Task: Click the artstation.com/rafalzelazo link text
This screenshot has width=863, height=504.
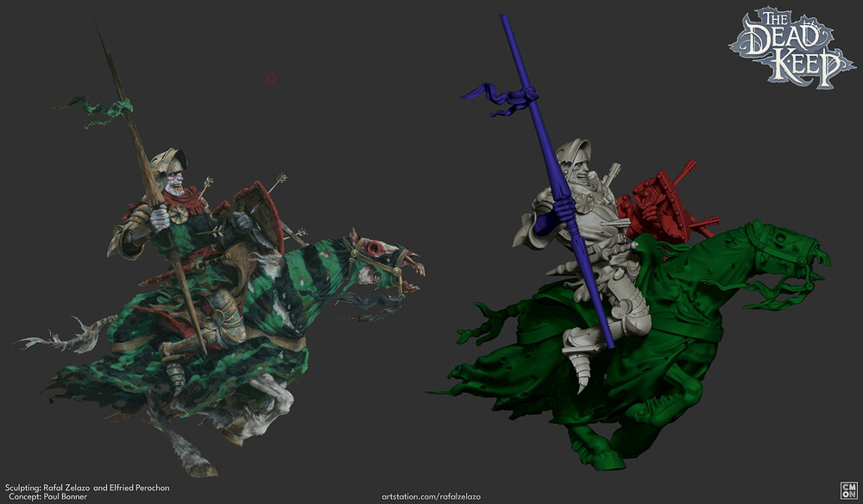Action: [x=431, y=497]
